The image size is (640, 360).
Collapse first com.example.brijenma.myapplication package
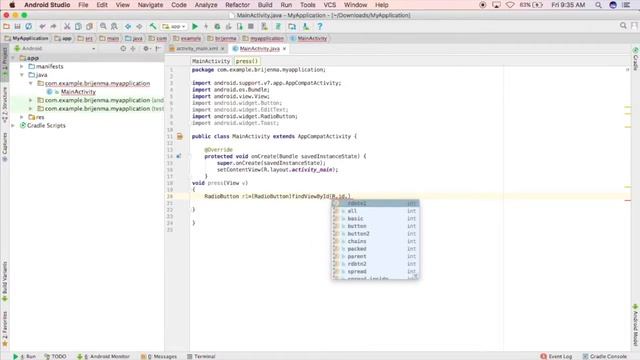[x=31, y=83]
